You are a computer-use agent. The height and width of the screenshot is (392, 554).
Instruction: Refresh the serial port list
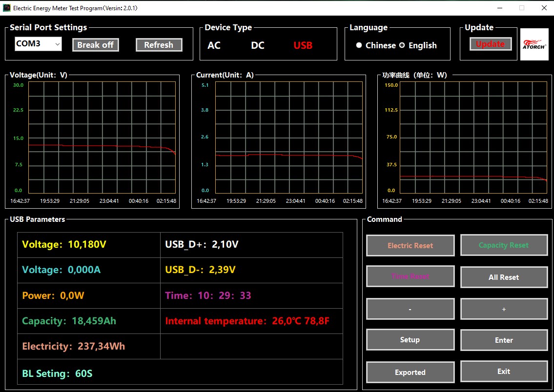tap(159, 45)
